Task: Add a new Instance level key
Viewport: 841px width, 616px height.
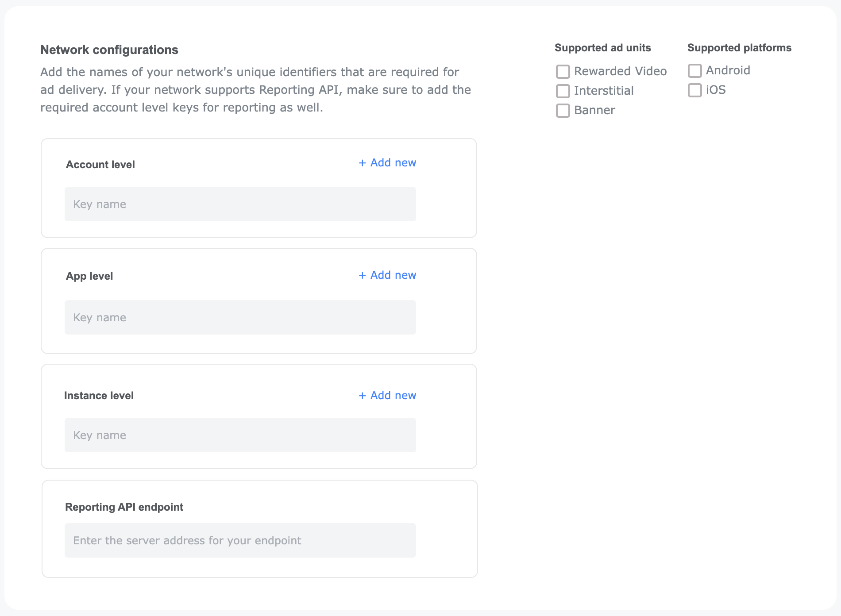Action: pos(387,395)
